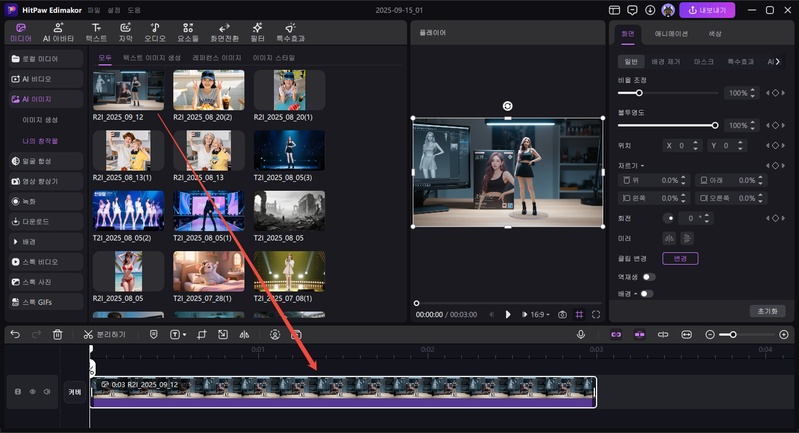The height and width of the screenshot is (433, 799).
Task: Open the 16:9 aspect ratio dropdown
Action: coord(539,314)
